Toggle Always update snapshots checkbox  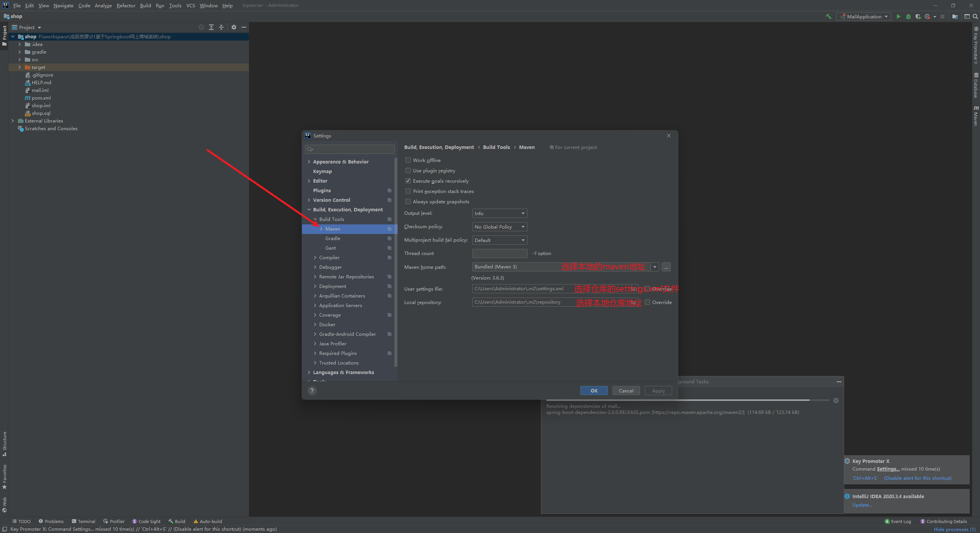coord(407,201)
